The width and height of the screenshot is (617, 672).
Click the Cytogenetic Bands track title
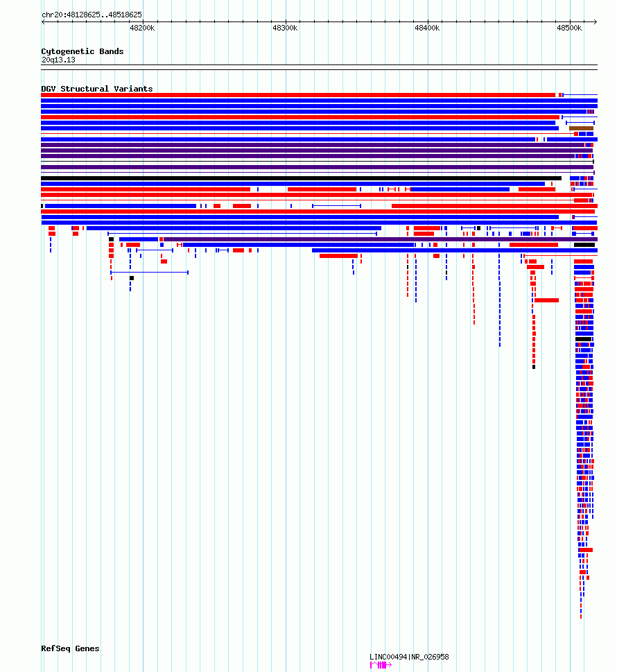[82, 51]
